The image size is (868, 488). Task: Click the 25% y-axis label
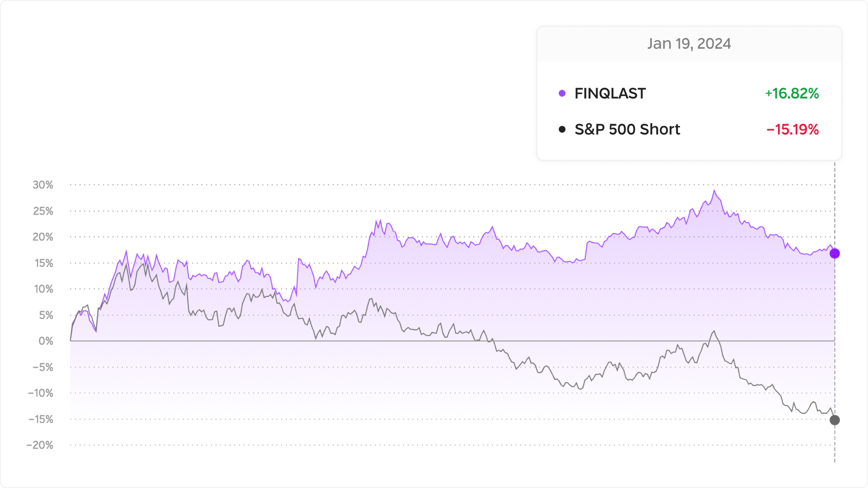43,211
